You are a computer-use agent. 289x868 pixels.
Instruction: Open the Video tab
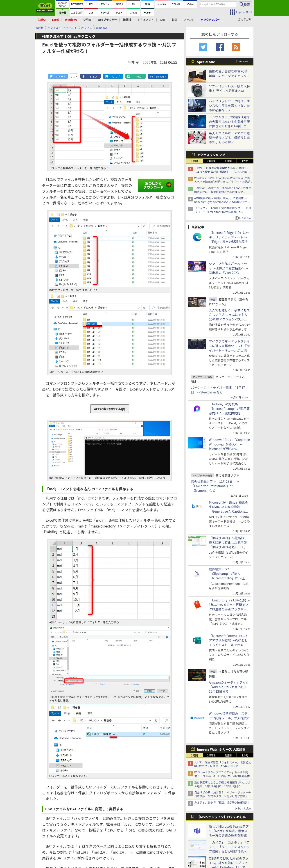point(190,4)
